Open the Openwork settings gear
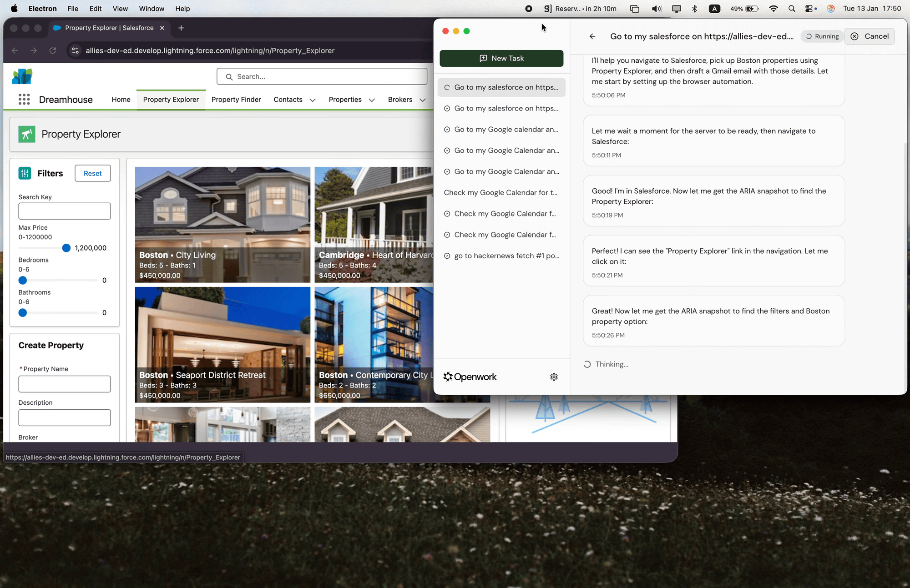The width and height of the screenshot is (910, 588). click(554, 377)
